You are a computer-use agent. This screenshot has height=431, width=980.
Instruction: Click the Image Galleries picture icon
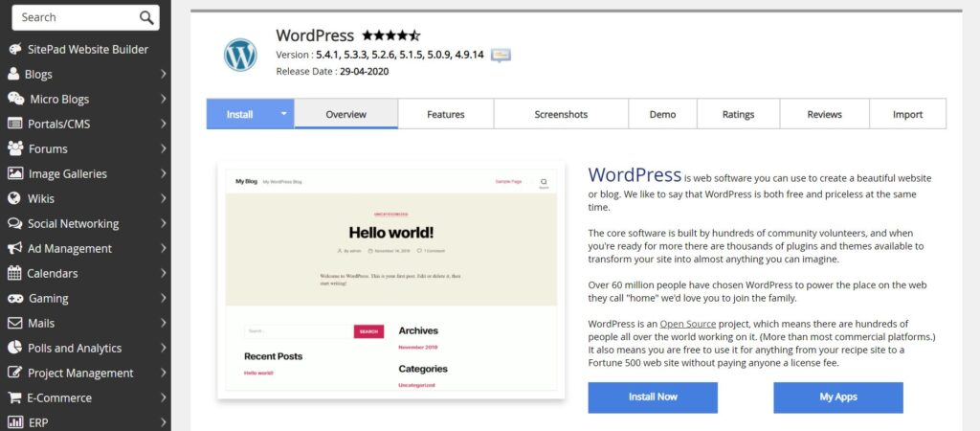(15, 173)
